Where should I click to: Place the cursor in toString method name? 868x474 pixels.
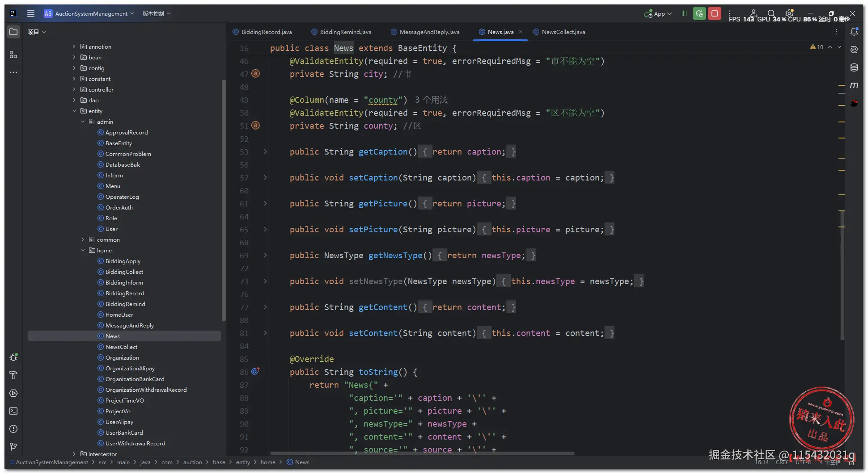coord(378,372)
